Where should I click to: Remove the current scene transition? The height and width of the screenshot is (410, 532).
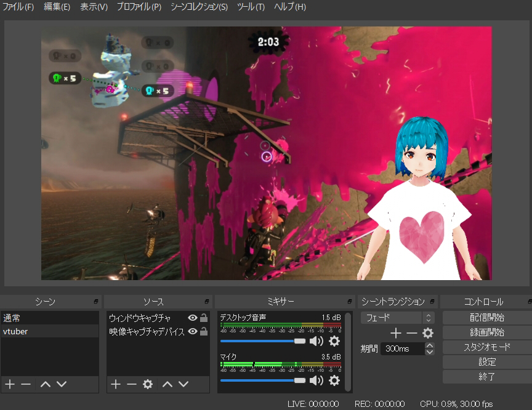pyautogui.click(x=411, y=334)
